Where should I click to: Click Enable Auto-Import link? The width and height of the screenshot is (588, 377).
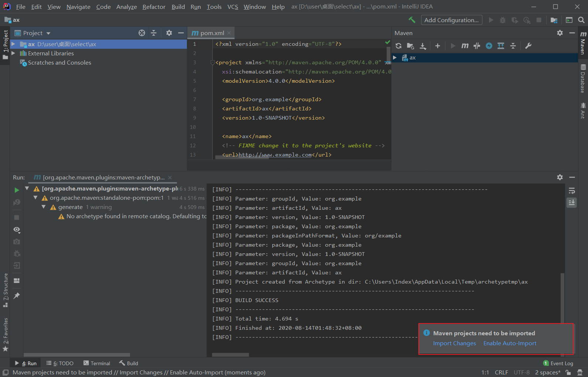pos(510,343)
